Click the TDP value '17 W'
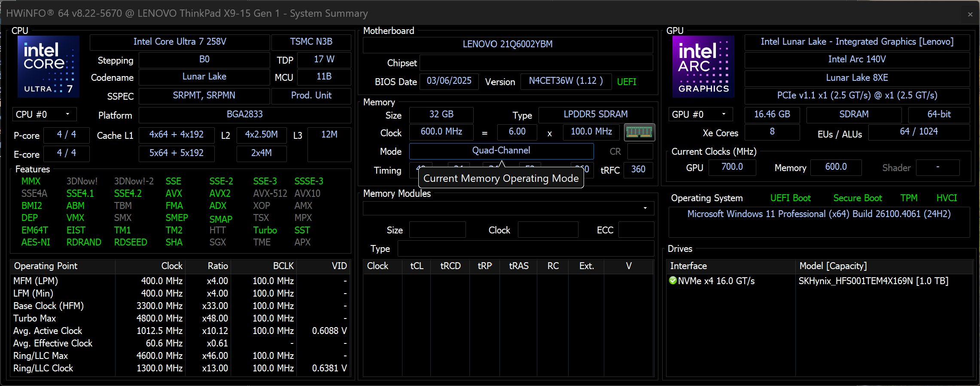 (x=324, y=59)
